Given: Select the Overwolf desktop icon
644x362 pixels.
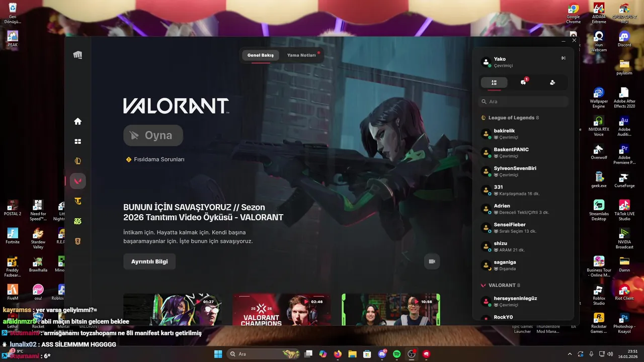Looking at the screenshot, I should tap(599, 152).
